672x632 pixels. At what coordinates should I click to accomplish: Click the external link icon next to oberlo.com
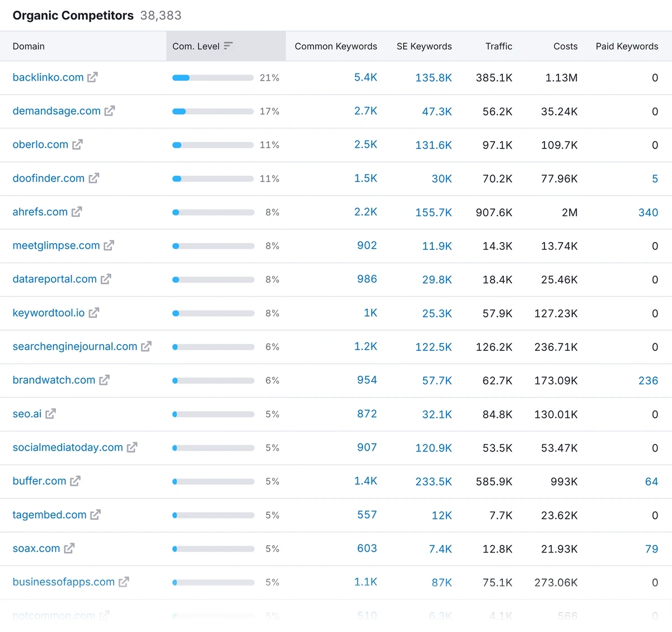click(x=78, y=145)
